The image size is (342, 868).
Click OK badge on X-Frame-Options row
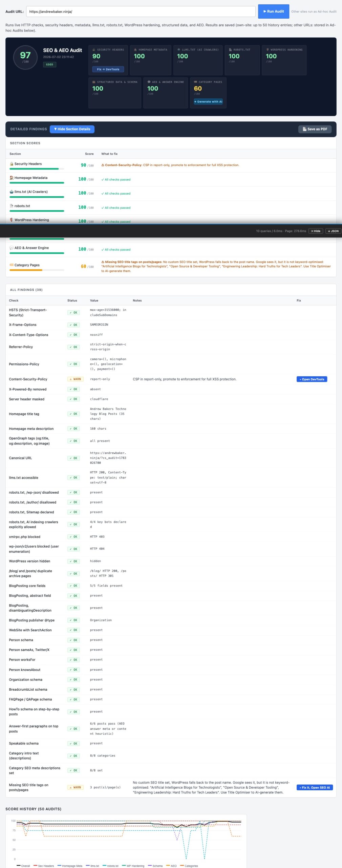point(73,325)
